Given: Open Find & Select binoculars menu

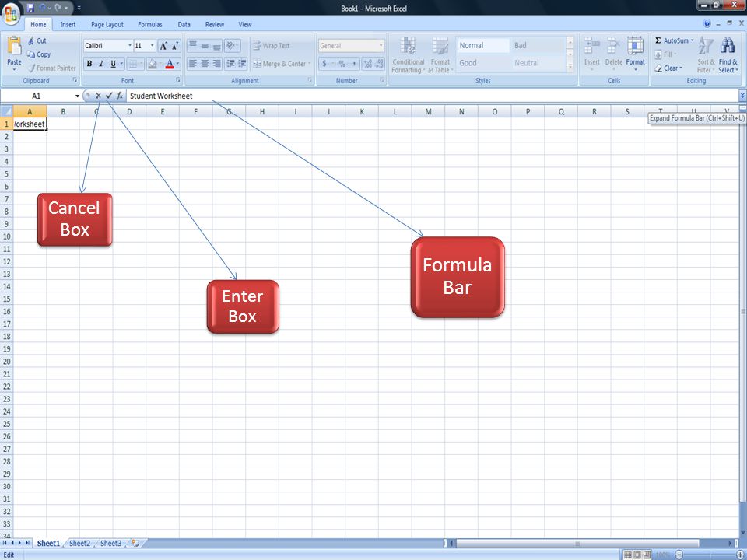Looking at the screenshot, I should click(x=728, y=55).
